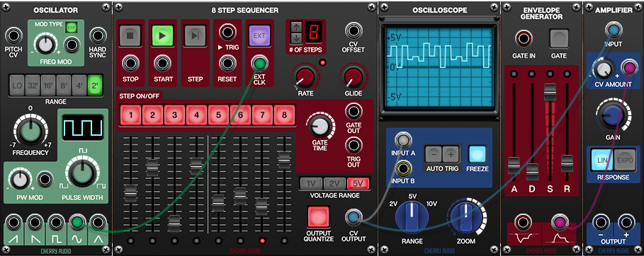Click the Trig Out jack

pos(354,145)
